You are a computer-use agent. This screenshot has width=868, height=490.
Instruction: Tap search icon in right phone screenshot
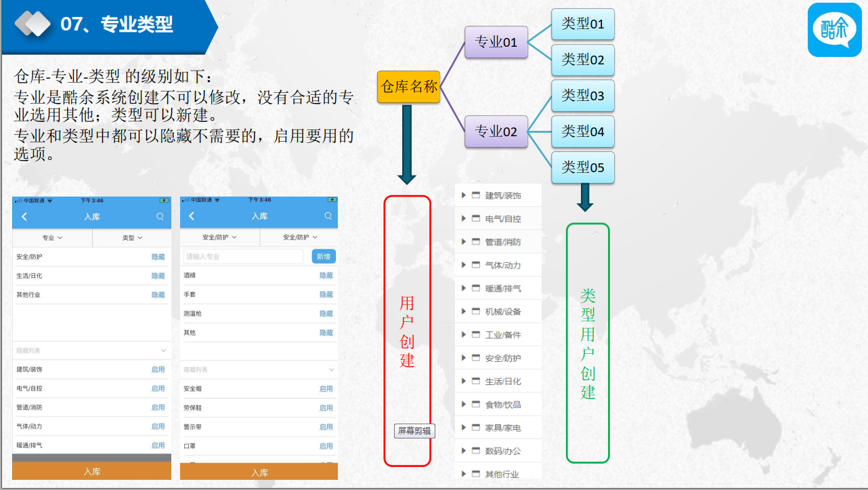328,216
